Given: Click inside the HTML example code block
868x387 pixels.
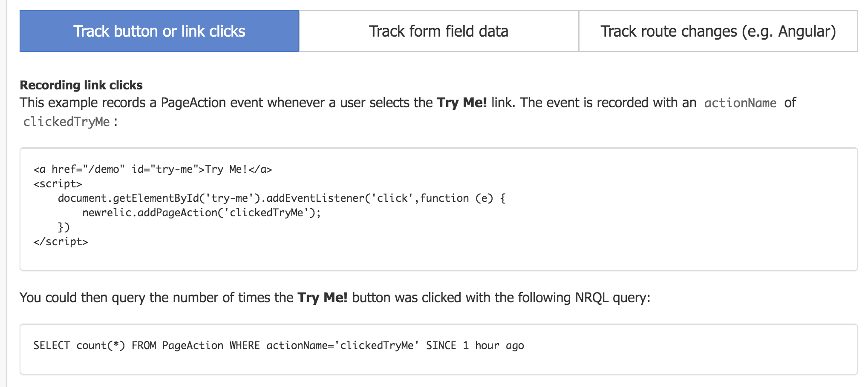Looking at the screenshot, I should pyautogui.click(x=438, y=209).
